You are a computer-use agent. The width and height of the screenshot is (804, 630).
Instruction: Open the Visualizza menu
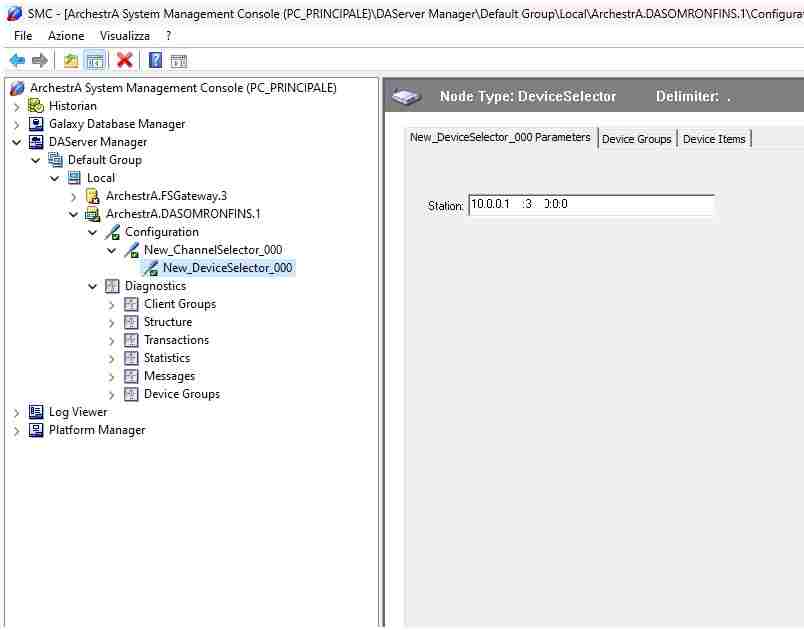click(x=125, y=36)
